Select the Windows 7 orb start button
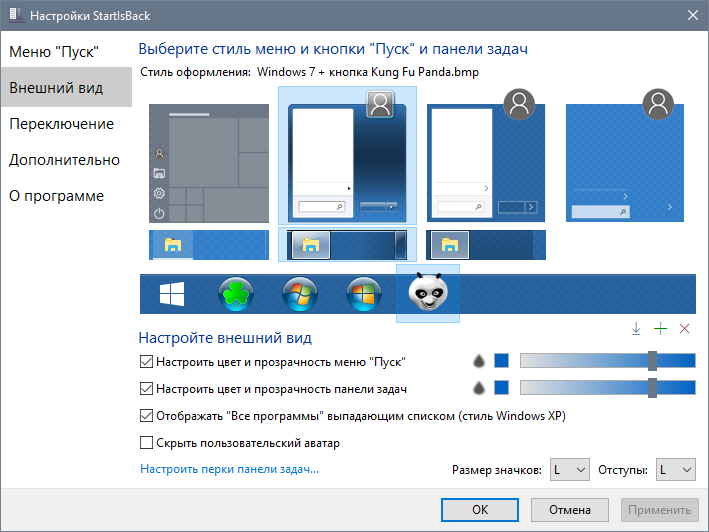The width and height of the screenshot is (709, 532). pos(300,294)
